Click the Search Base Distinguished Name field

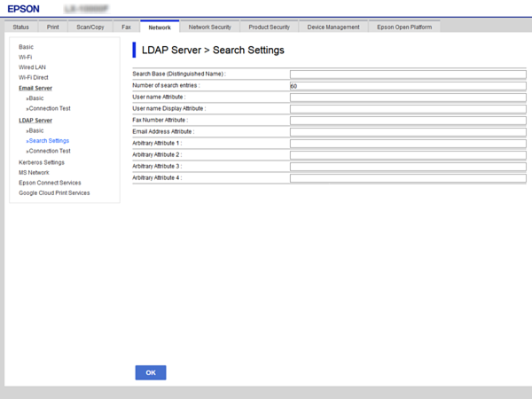coord(408,74)
